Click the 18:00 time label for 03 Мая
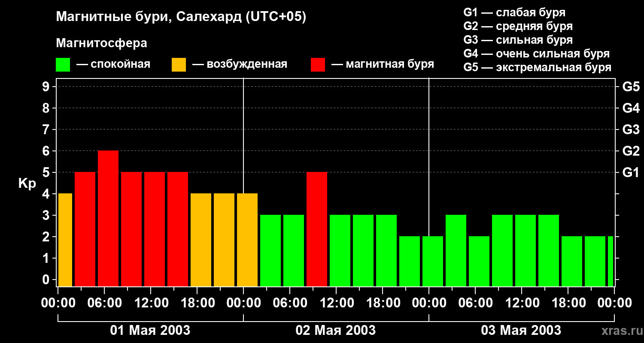Viewport: 644px width, 343px height. (568, 303)
